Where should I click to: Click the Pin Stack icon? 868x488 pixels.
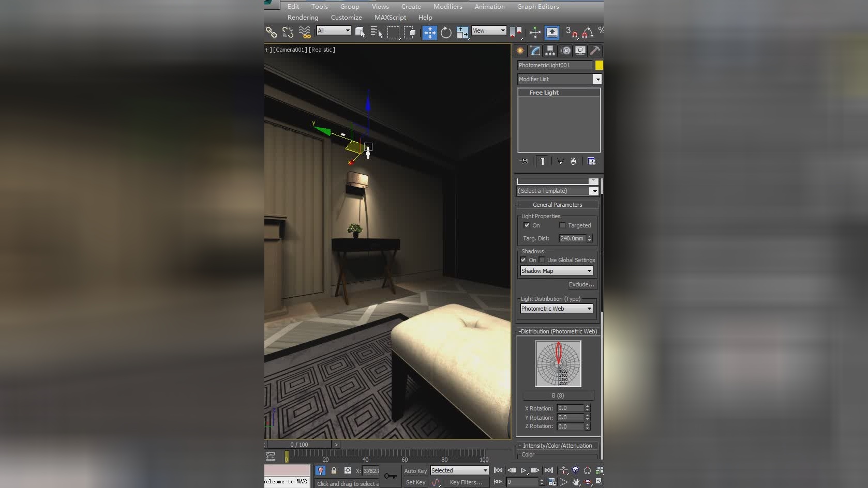point(524,161)
